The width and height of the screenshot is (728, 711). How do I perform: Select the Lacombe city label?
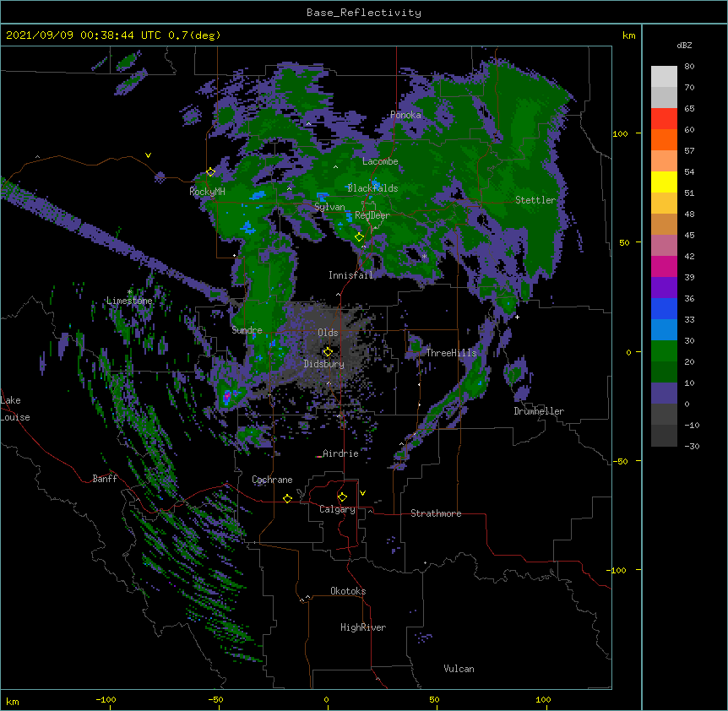pos(380,161)
